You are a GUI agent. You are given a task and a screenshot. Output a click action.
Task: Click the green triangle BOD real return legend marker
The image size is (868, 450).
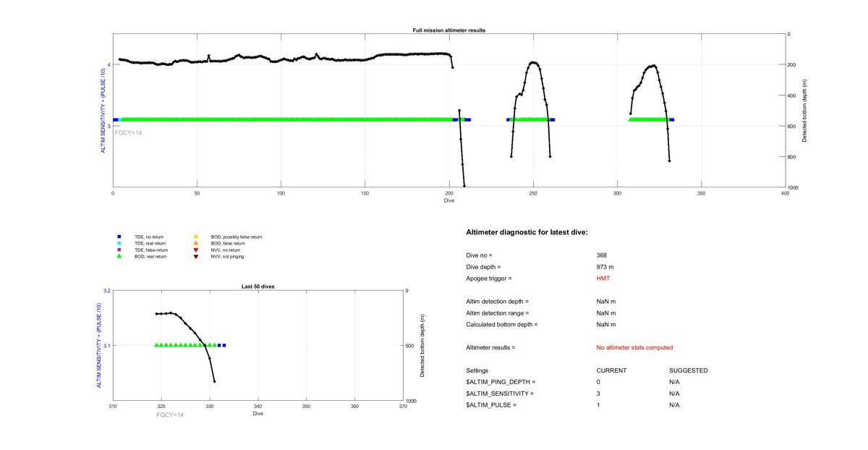(x=119, y=256)
